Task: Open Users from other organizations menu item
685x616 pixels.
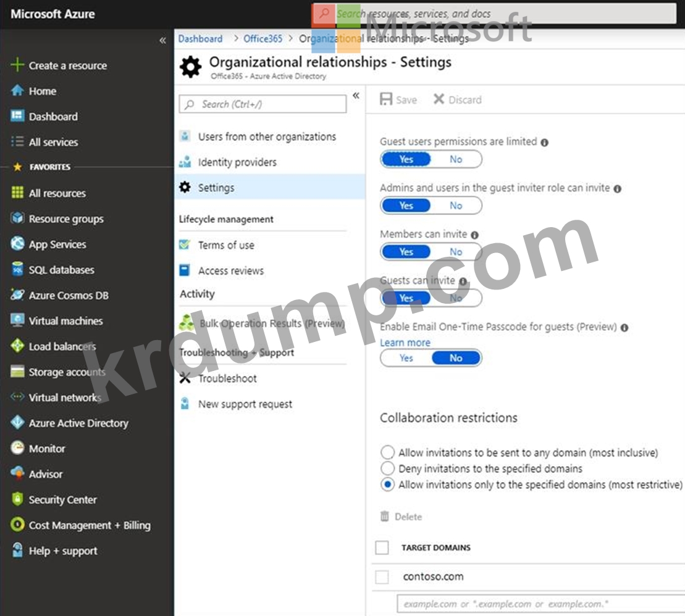Action: tap(267, 137)
